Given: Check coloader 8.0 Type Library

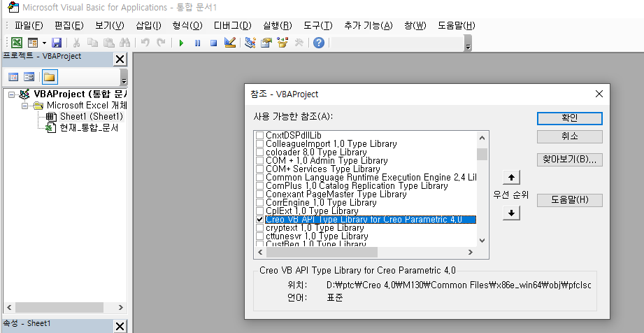Looking at the screenshot, I should [x=259, y=152].
